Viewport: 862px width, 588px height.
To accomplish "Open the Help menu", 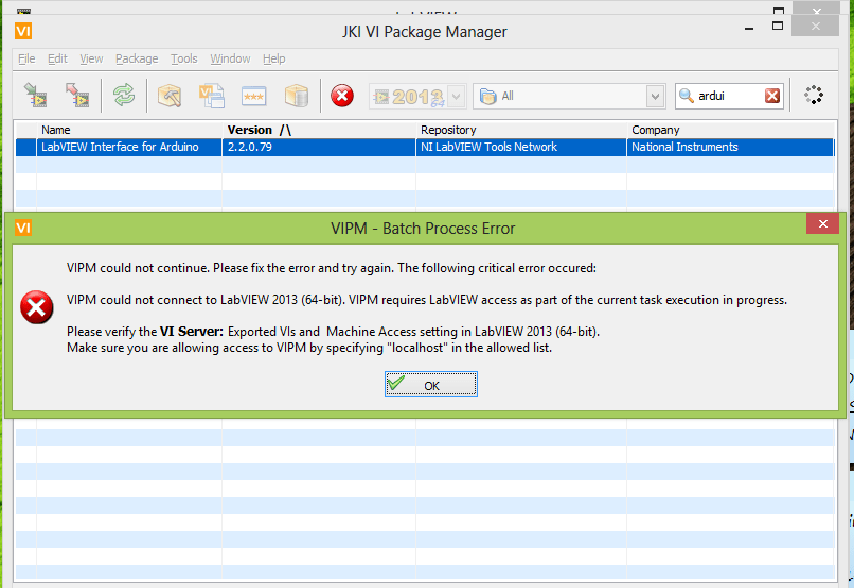I will point(273,58).
